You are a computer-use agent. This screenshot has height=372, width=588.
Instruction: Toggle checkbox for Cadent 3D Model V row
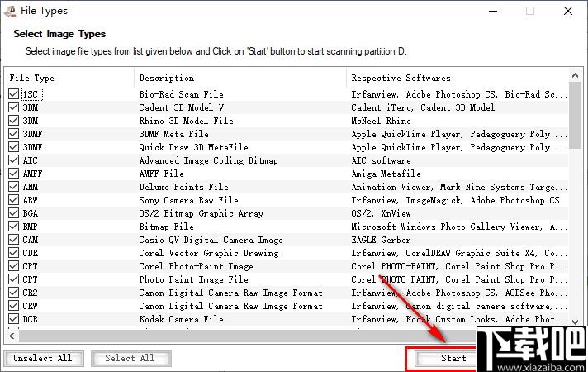tap(13, 107)
